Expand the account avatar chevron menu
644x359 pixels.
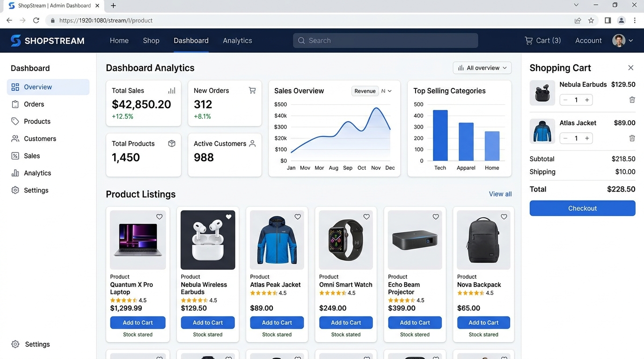[630, 41]
